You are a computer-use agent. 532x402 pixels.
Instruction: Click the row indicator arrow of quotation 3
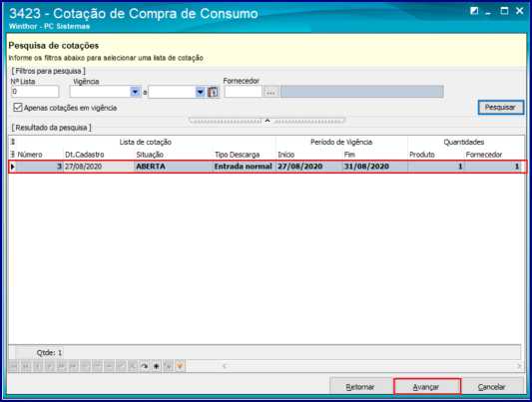[13, 167]
